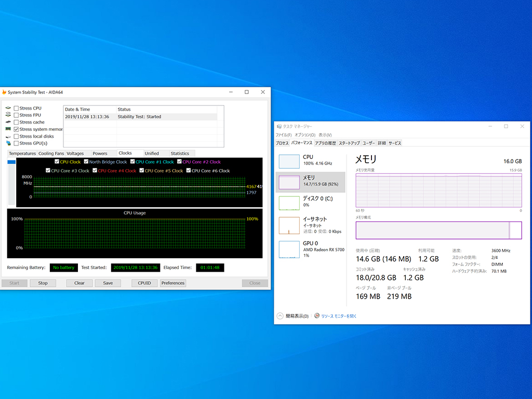Viewport: 532px width, 399px height.
Task: Toggle the CPU Core #3 Clock checkbox
Action: [48, 170]
